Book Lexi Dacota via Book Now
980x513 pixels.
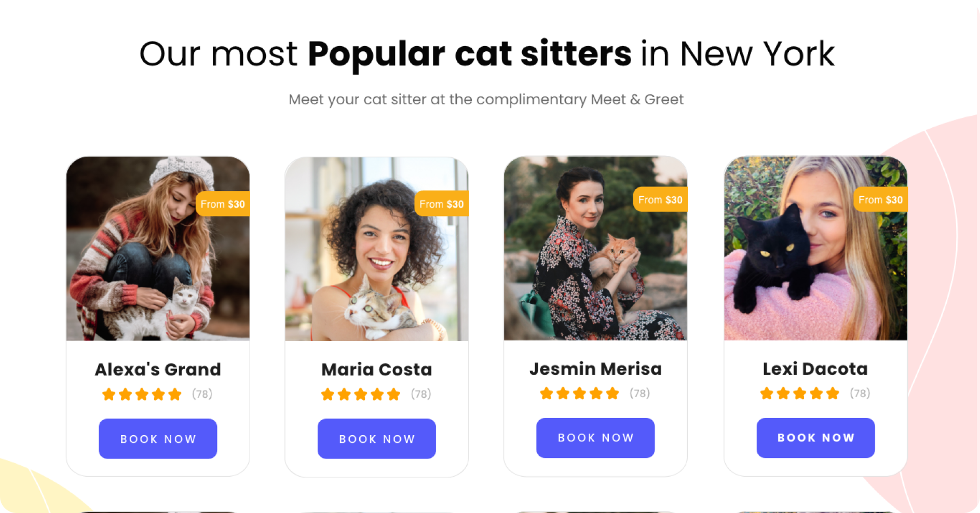point(815,438)
